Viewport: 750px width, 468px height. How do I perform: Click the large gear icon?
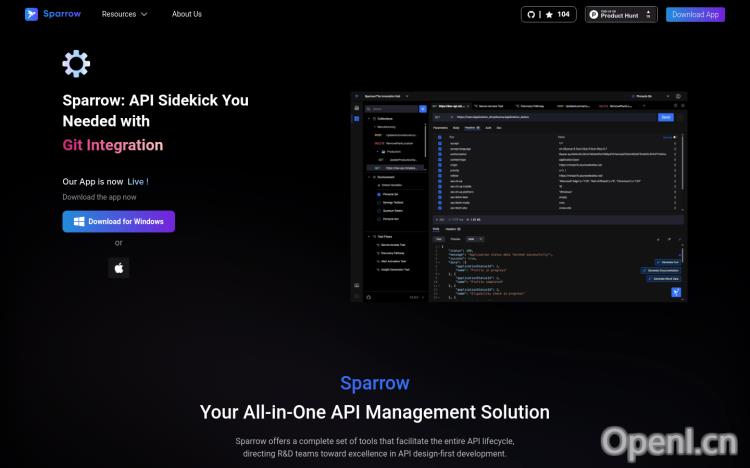pyautogui.click(x=76, y=63)
